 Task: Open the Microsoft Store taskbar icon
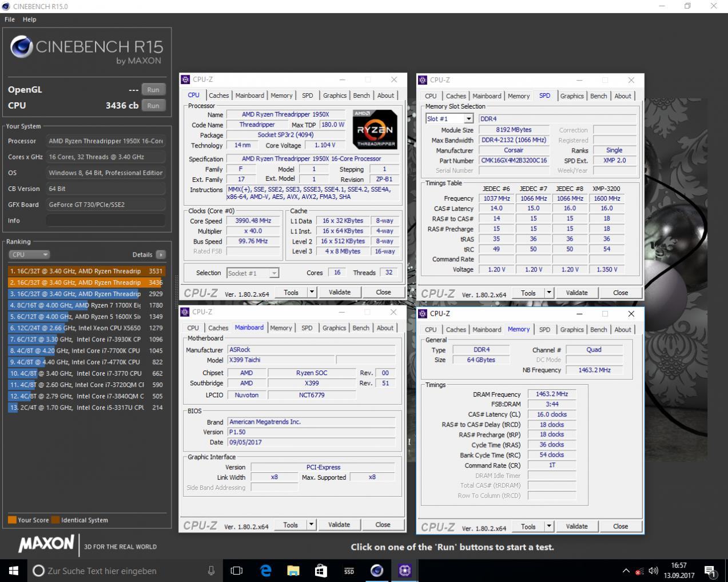(321, 571)
